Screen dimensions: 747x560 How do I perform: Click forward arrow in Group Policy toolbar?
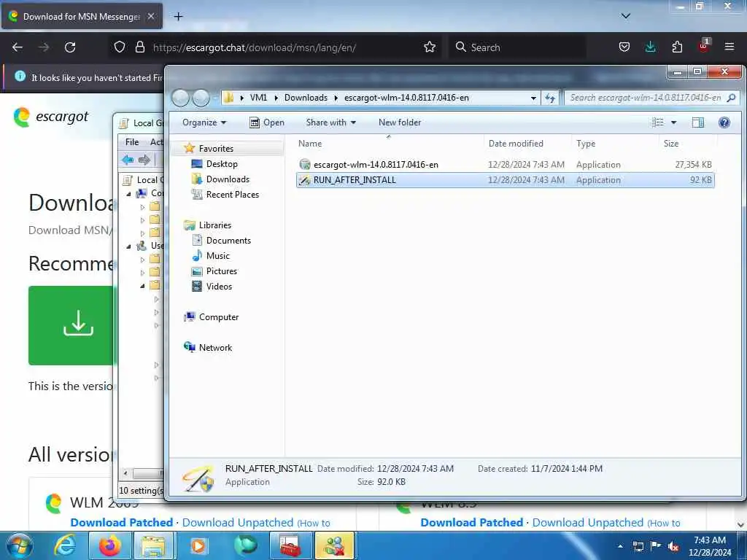pyautogui.click(x=144, y=160)
